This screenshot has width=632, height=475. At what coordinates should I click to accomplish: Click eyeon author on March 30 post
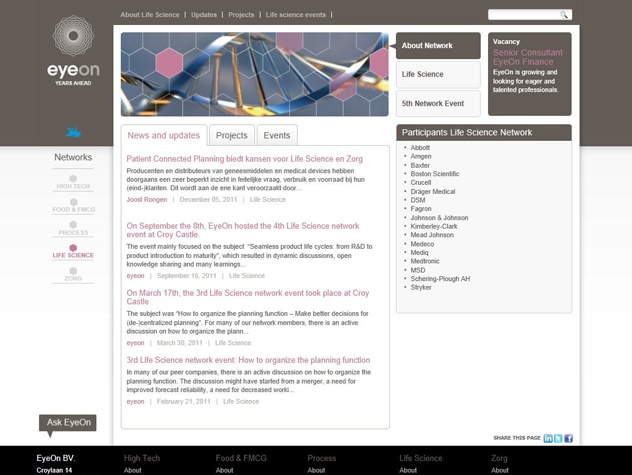tap(135, 343)
